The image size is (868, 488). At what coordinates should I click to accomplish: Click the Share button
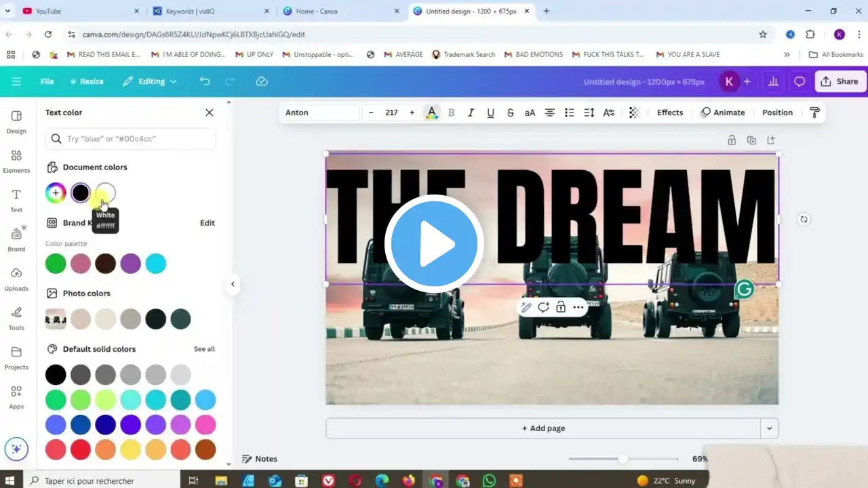(x=840, y=81)
